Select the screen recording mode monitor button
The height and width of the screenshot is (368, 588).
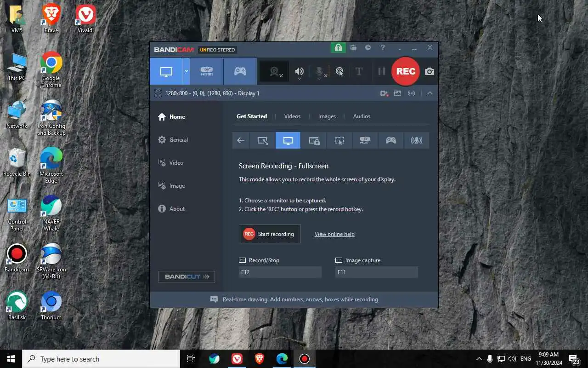(166, 71)
